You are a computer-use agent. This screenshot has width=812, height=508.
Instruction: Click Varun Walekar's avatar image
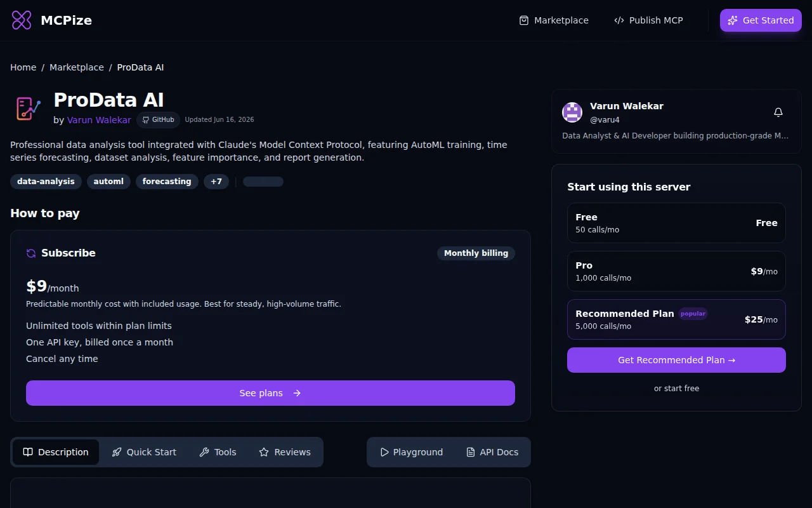[572, 112]
